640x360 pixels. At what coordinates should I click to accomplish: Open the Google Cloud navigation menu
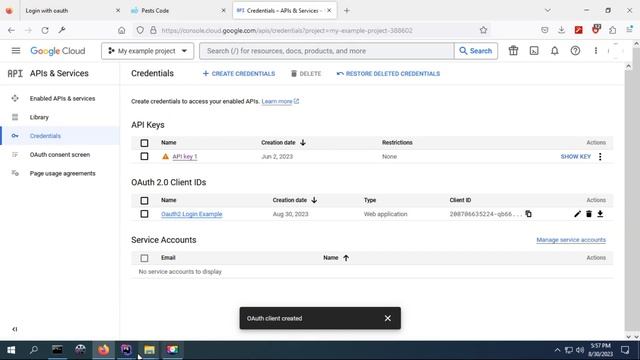(x=16, y=51)
